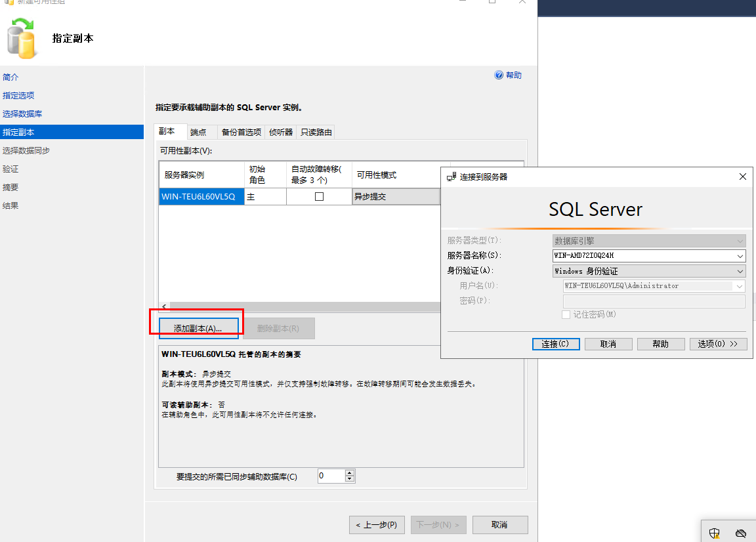756x542 pixels.
Task: Click the Windows Security shield tray icon
Action: (x=714, y=533)
